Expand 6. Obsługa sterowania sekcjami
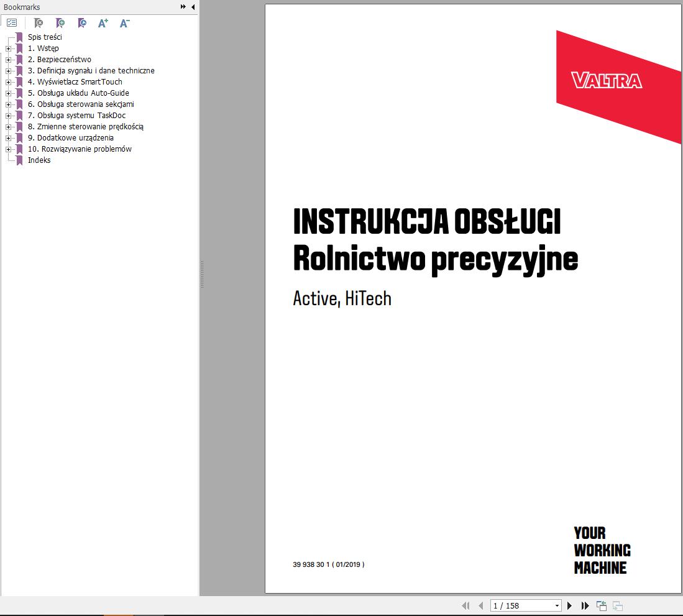 coord(8,104)
